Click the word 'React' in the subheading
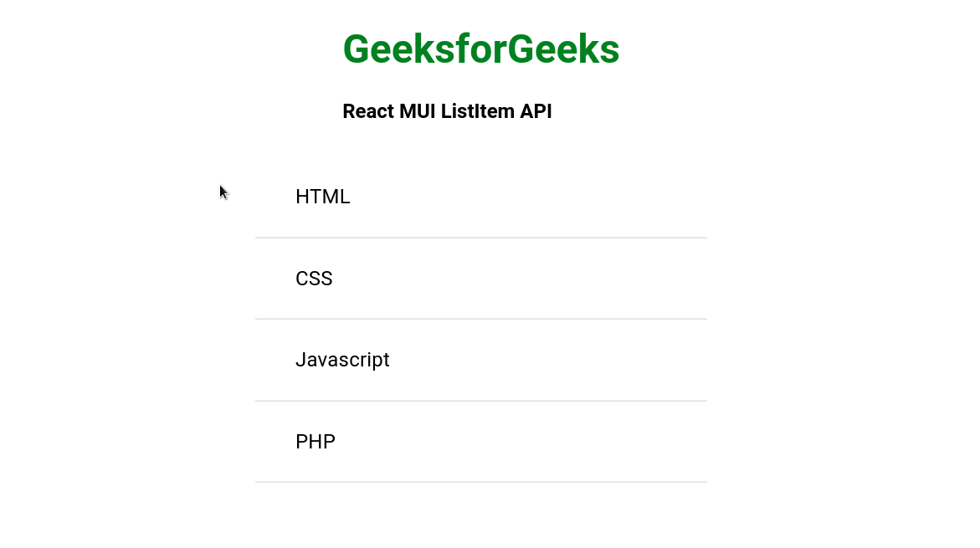The image size is (980, 548). (369, 111)
